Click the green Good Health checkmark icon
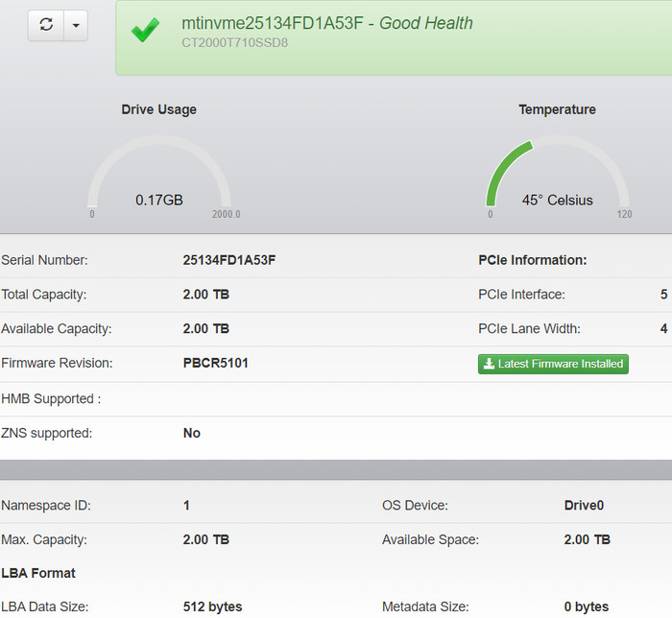The height and width of the screenshot is (618, 672). [x=145, y=30]
